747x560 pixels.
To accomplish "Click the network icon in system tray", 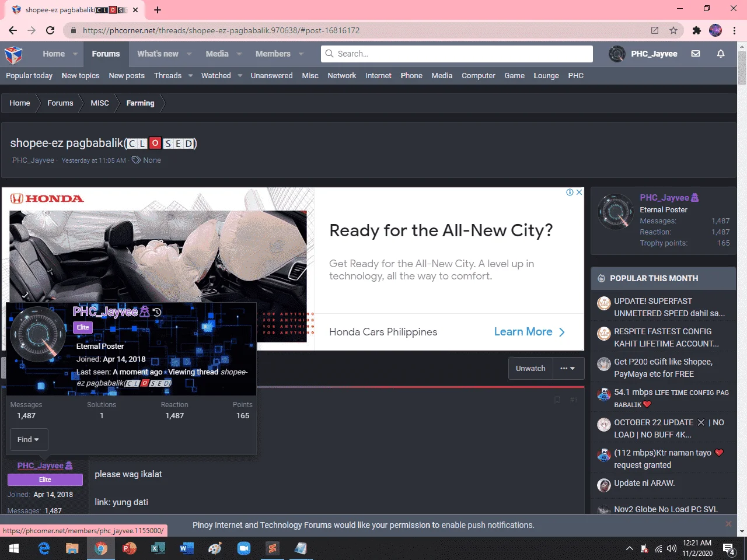I will click(x=658, y=548).
